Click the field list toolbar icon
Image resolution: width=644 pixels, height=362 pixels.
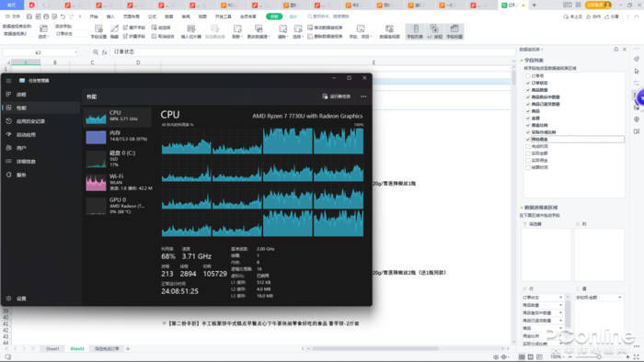coord(415,31)
